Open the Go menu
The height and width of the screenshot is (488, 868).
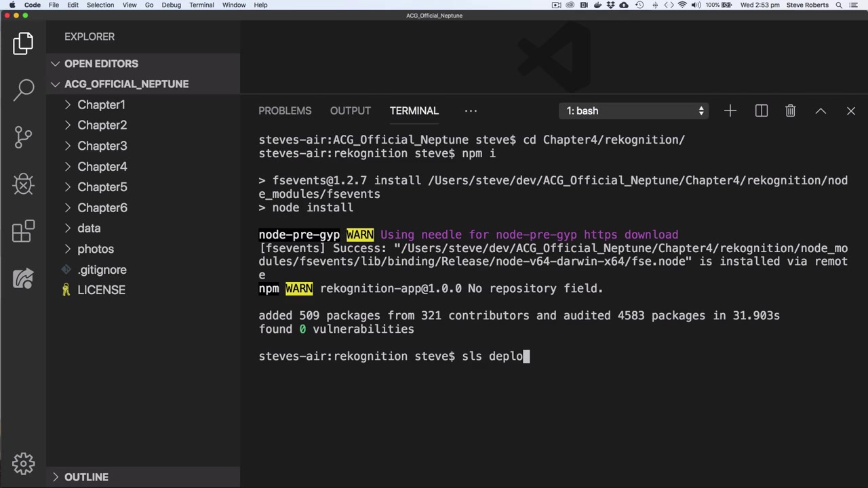click(x=149, y=5)
